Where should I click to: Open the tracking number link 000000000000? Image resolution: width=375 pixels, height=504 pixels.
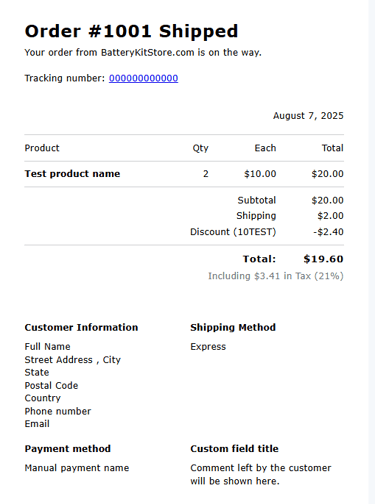[x=143, y=78]
